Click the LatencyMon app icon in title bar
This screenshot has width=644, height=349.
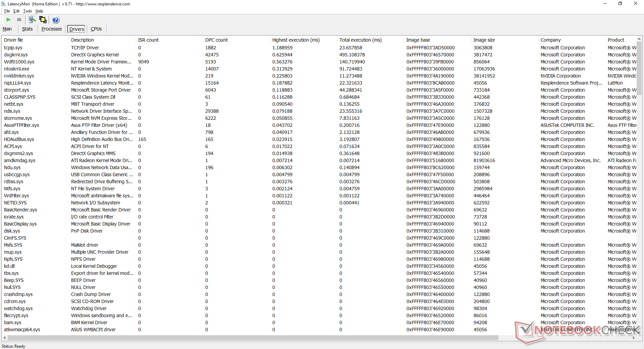[x=3, y=4]
